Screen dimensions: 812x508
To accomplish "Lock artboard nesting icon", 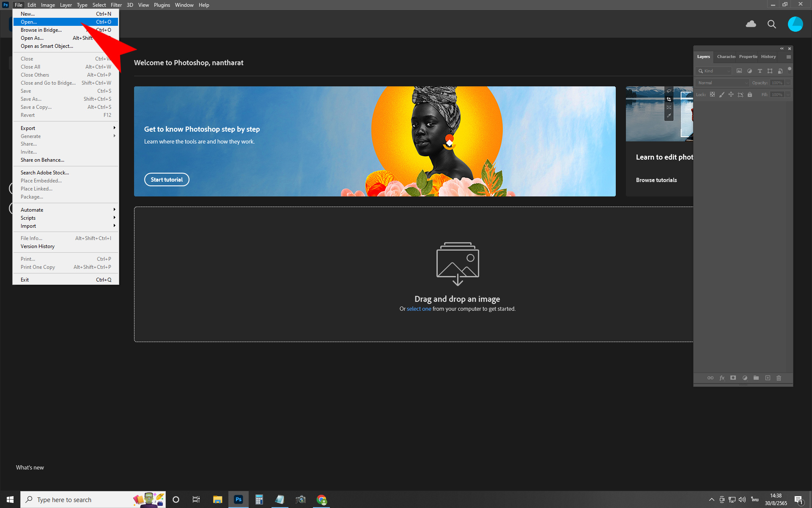I will pos(740,94).
